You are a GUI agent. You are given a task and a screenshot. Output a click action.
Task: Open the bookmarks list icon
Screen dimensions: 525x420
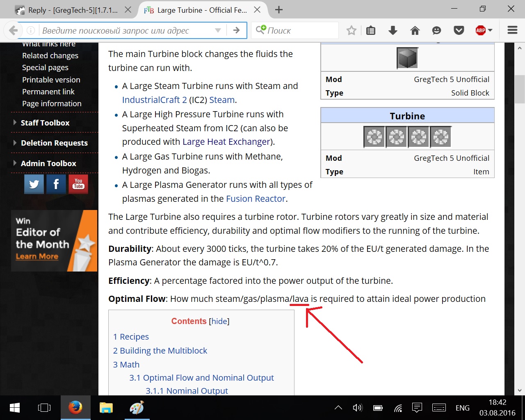(371, 30)
